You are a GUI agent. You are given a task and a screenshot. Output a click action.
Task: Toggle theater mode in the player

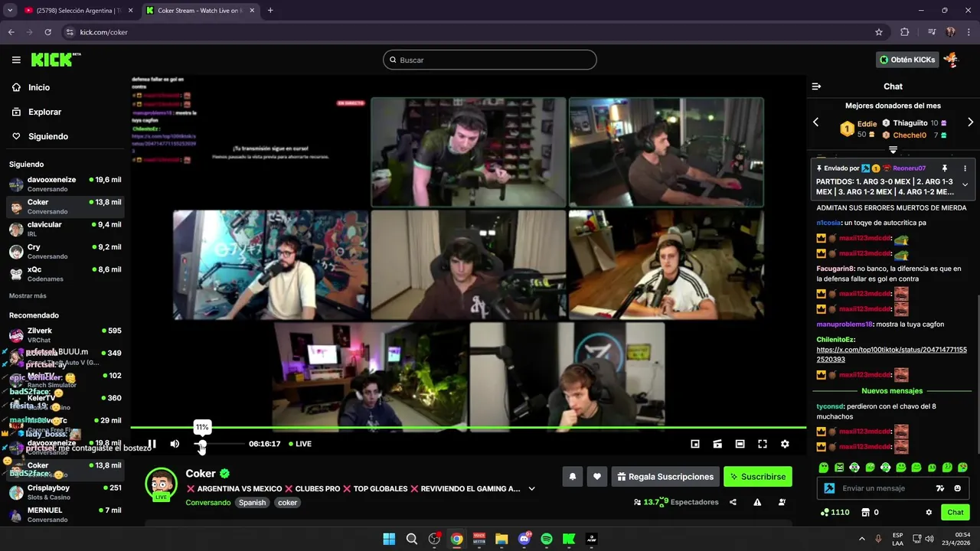tap(740, 444)
